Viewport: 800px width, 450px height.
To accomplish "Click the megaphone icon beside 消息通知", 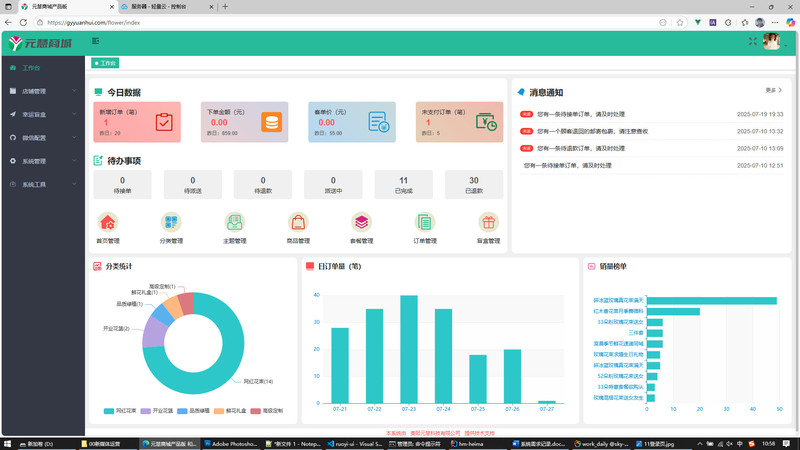I will (x=521, y=92).
